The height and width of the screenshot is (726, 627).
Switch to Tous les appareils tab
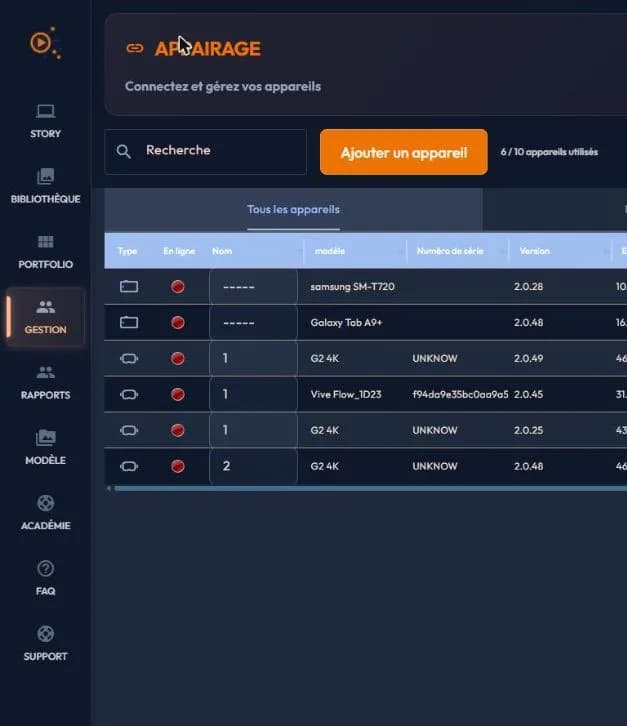(293, 209)
